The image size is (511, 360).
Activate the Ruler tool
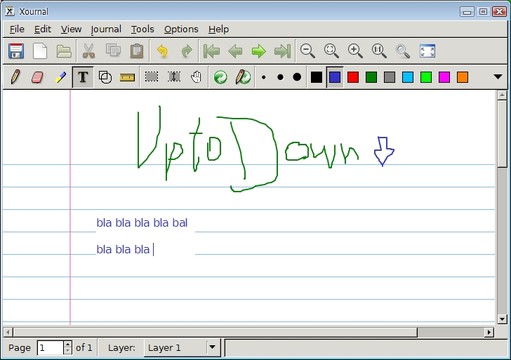(x=127, y=77)
